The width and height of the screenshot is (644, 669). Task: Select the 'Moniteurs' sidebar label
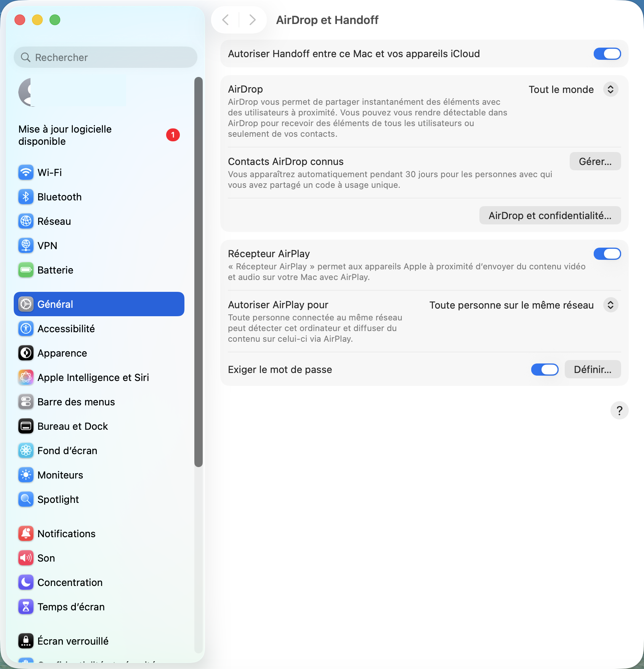(60, 475)
